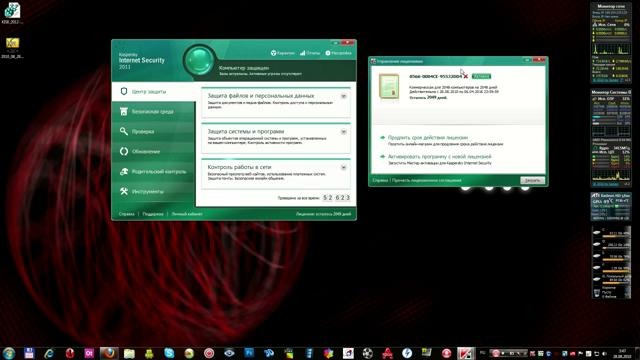The image size is (640, 360).
Task: Click the clock in the system tray
Action: [622, 353]
